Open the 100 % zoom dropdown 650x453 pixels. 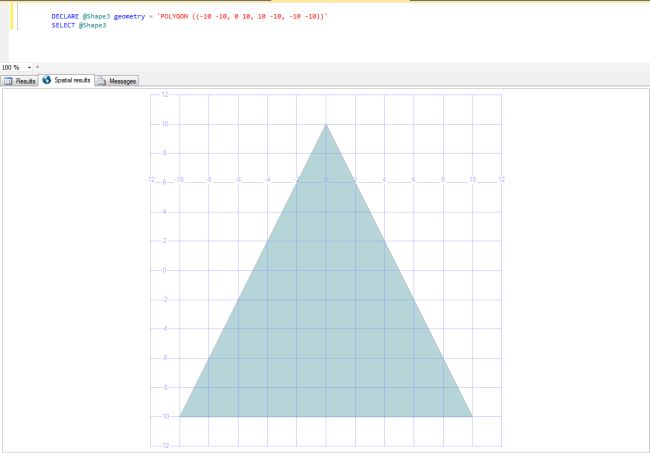[x=29, y=67]
